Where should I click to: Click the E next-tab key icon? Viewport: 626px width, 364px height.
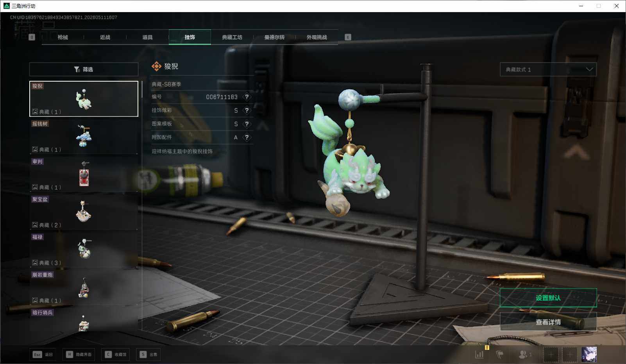[348, 37]
